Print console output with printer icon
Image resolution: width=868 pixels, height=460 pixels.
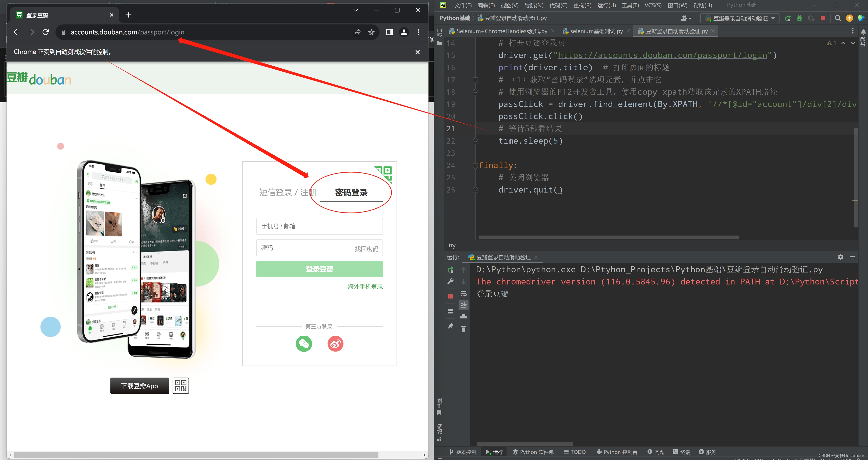[464, 317]
